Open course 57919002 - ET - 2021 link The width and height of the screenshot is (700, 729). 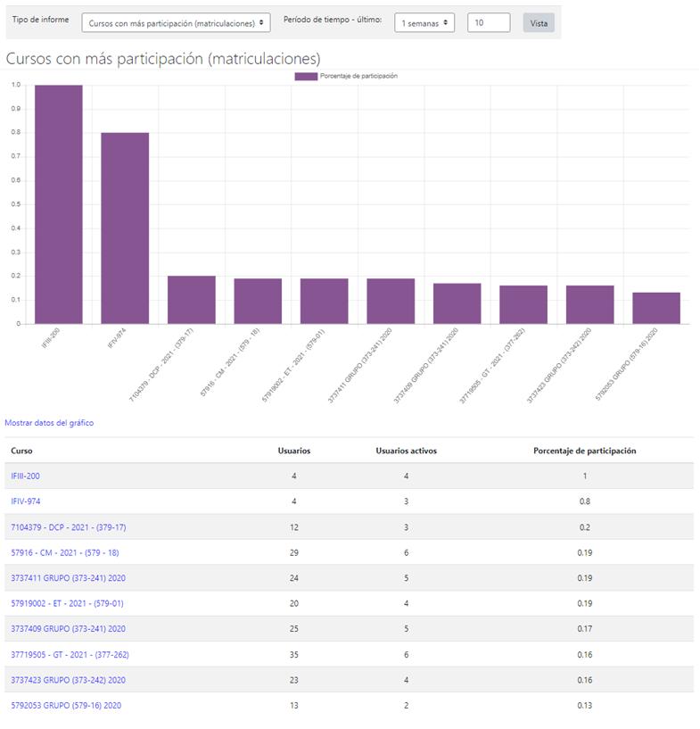tap(67, 604)
